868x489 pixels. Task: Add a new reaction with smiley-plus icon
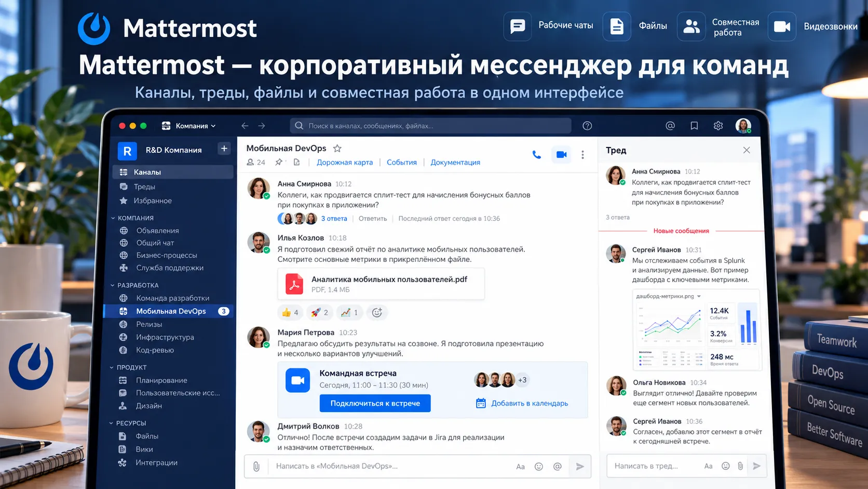(x=377, y=312)
